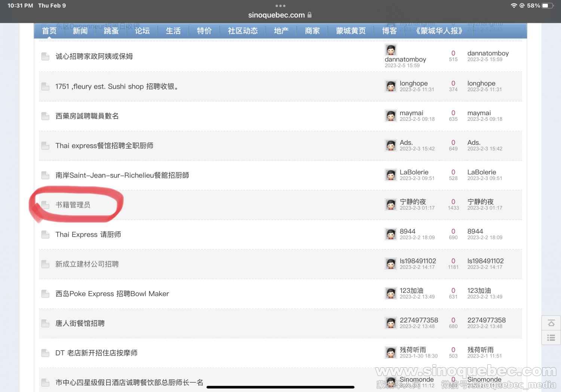Click dannatomboy's avatar picture
561x392 pixels.
pyautogui.click(x=391, y=50)
